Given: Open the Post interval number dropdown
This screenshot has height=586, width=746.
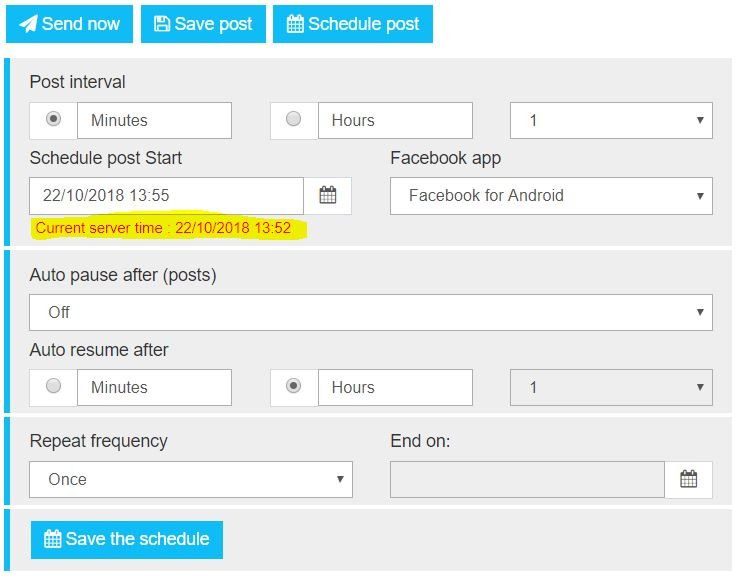Looking at the screenshot, I should [611, 120].
